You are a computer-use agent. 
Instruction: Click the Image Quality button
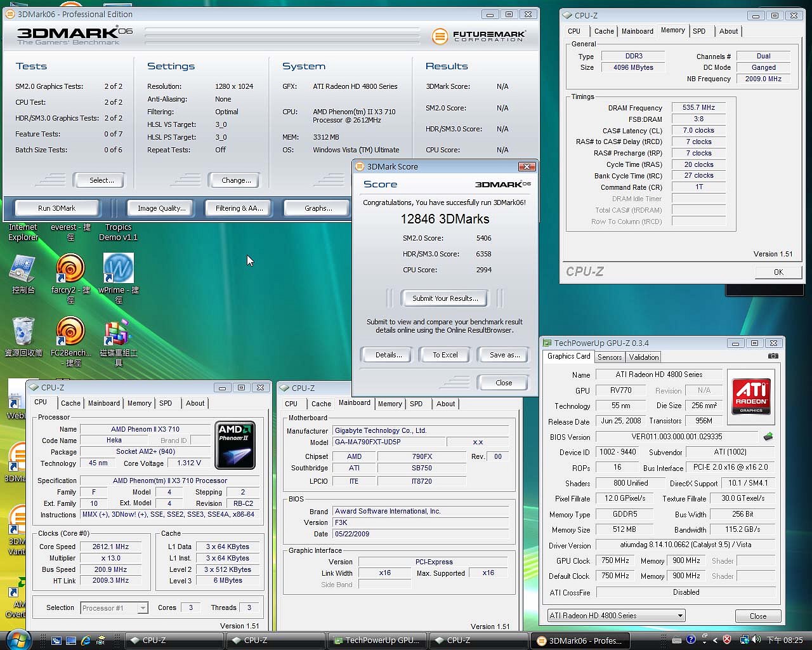pos(162,208)
